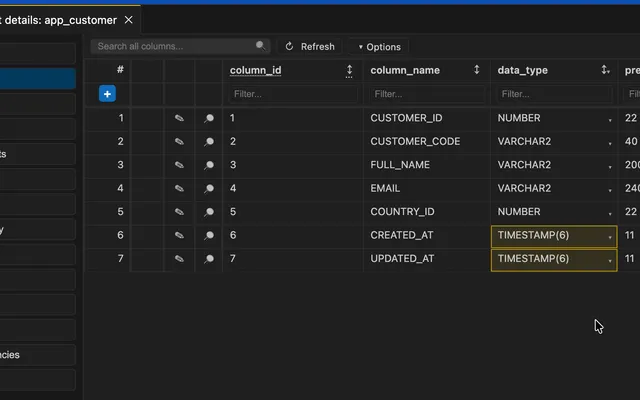Screen dimensions: 640x400
Task: Click the # row-number header
Action: pos(120,70)
